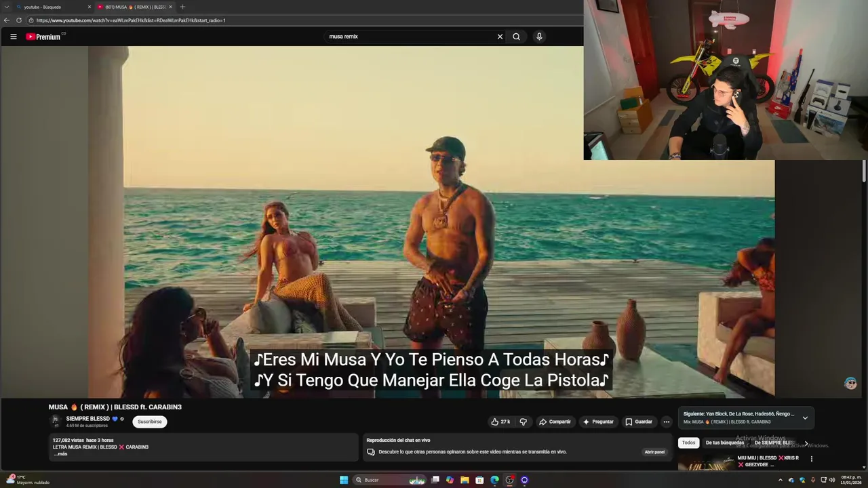This screenshot has height=488, width=868.
Task: Open Microsoft Store from the taskbar
Action: click(x=479, y=480)
